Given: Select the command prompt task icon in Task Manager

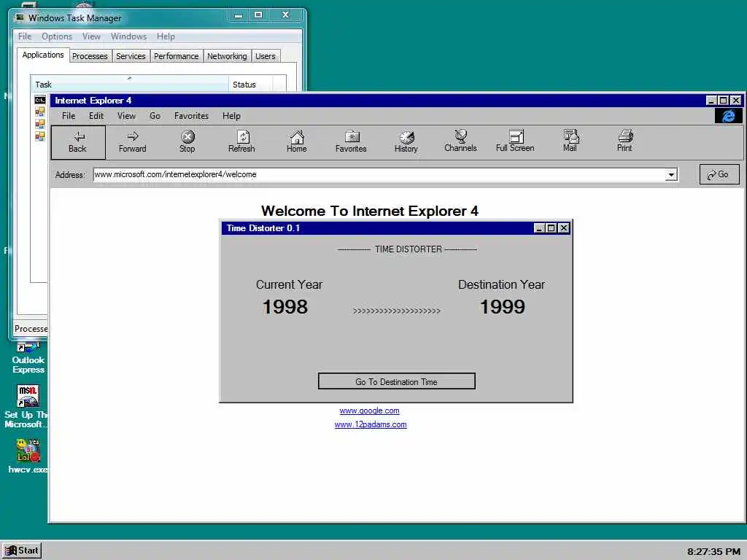Looking at the screenshot, I should [x=40, y=100].
